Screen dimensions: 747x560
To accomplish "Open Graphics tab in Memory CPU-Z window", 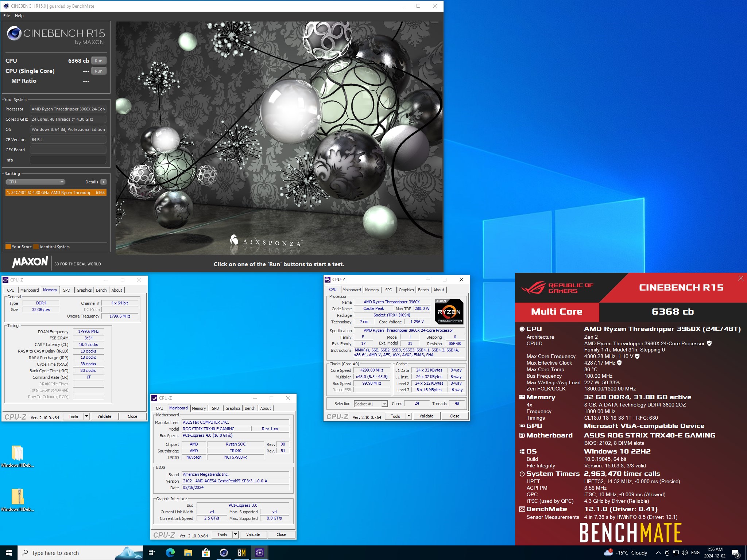I will (x=84, y=290).
